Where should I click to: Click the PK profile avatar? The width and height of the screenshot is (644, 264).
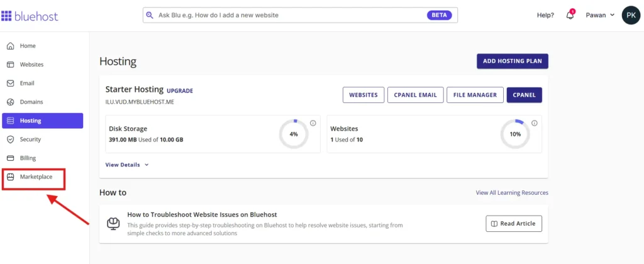point(630,15)
